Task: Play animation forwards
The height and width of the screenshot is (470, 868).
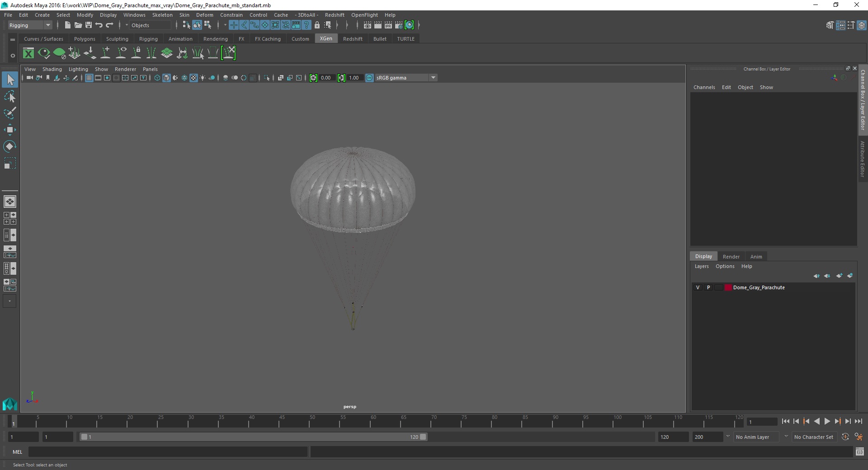Action: click(827, 421)
